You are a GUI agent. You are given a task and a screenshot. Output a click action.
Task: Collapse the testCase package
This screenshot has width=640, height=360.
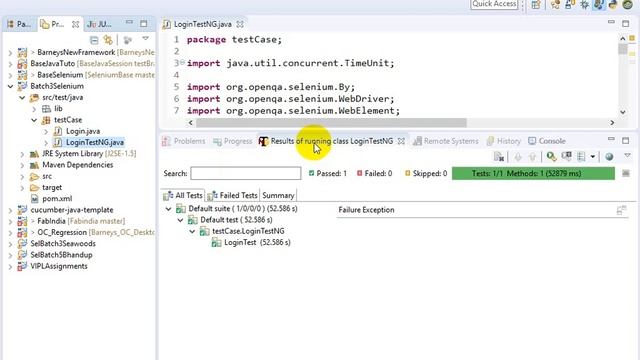point(34,120)
